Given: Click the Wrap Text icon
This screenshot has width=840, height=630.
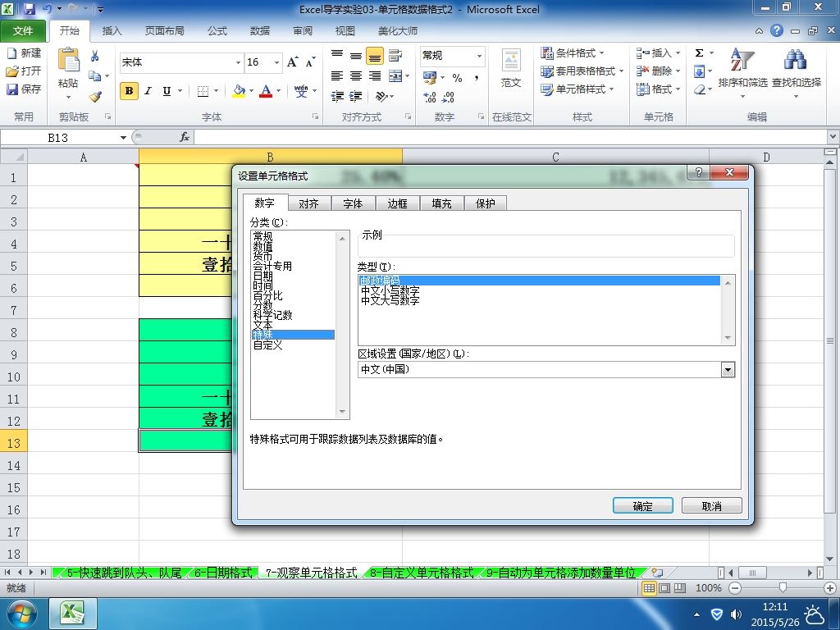Looking at the screenshot, I should [395, 55].
